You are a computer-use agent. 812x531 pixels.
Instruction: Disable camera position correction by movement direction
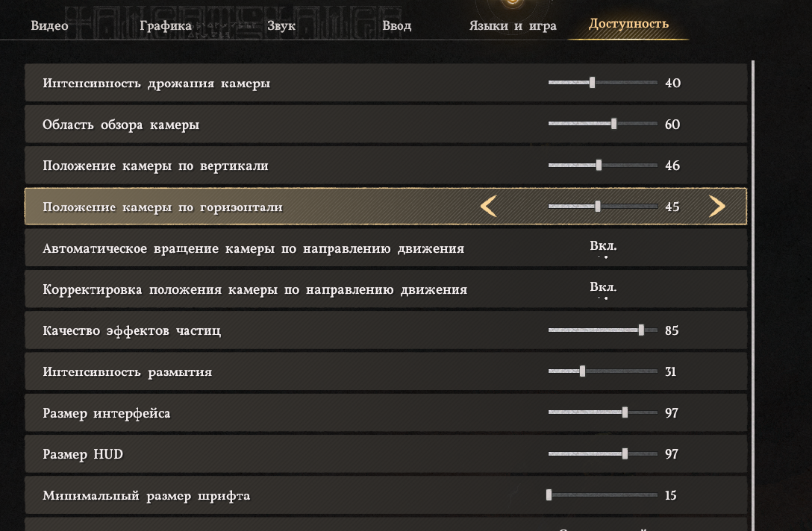(603, 289)
